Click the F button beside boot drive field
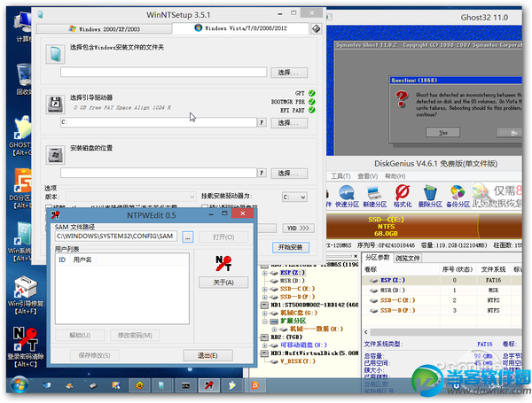The image size is (532, 403). 262,122
